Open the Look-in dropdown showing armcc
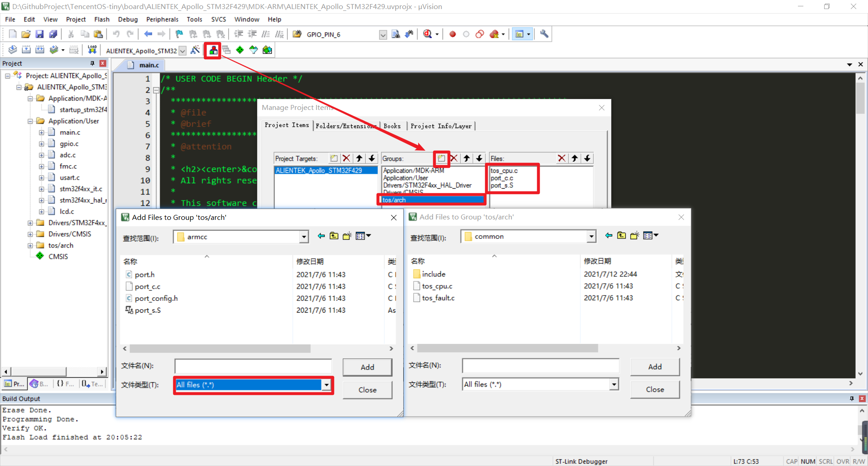 click(x=304, y=237)
